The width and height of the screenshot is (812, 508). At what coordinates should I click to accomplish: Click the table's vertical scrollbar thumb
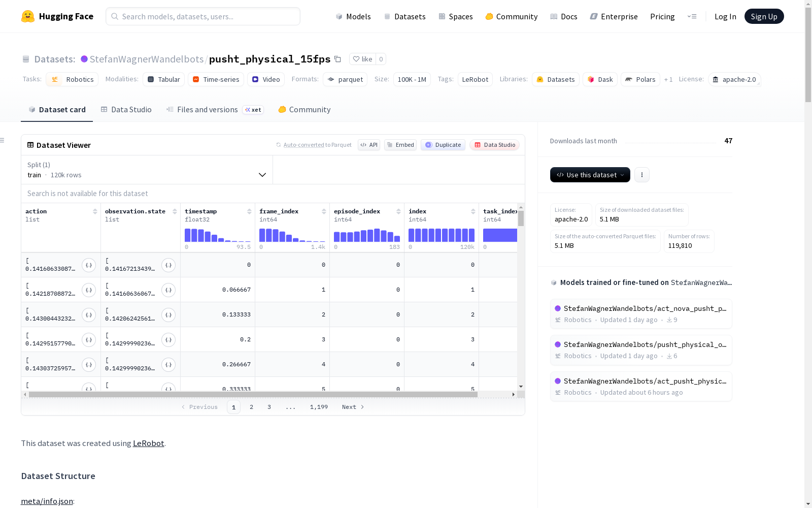pos(521,218)
